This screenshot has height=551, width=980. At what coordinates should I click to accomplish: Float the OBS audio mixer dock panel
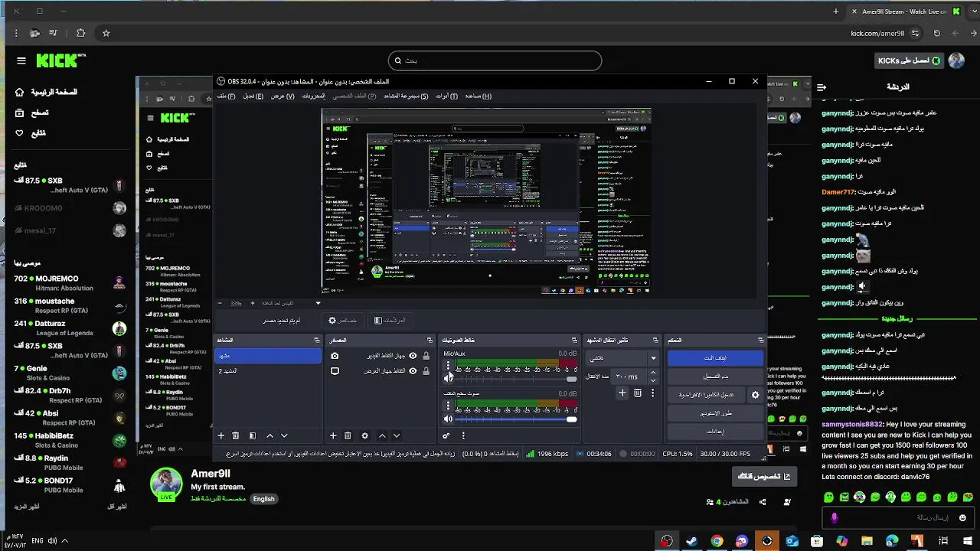(574, 340)
